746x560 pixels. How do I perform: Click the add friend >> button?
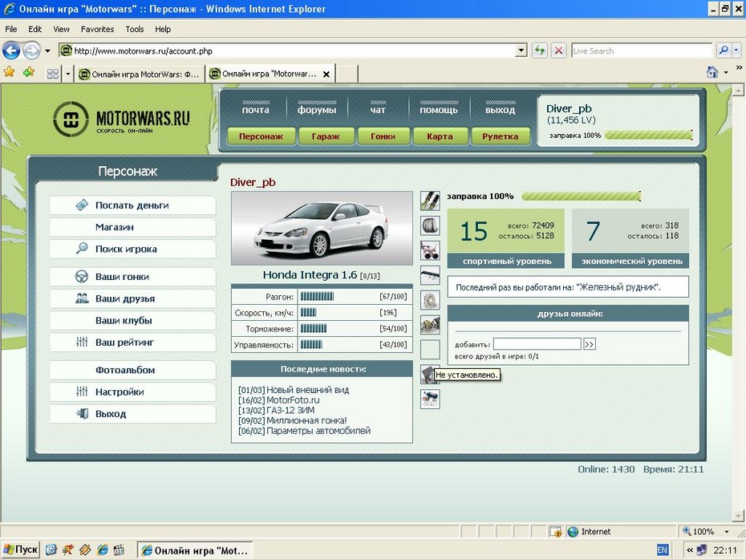(590, 344)
